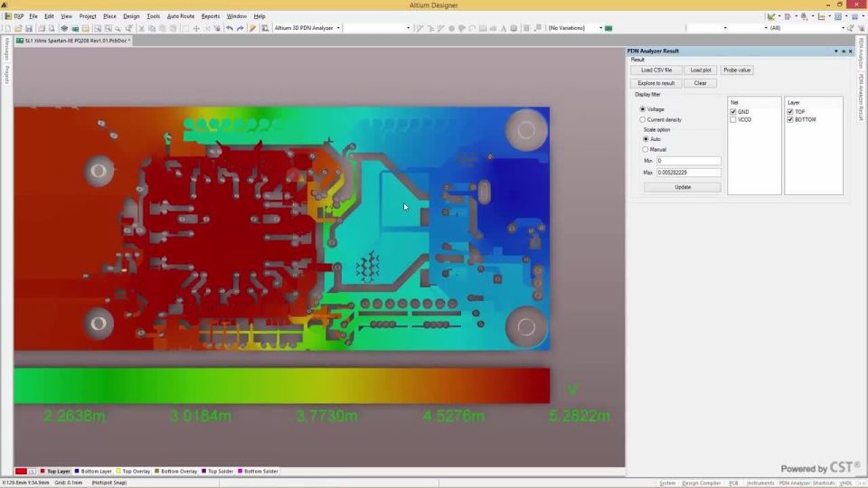Click the Load CSV file button
Viewport: 868px width, 488px height.
point(656,70)
